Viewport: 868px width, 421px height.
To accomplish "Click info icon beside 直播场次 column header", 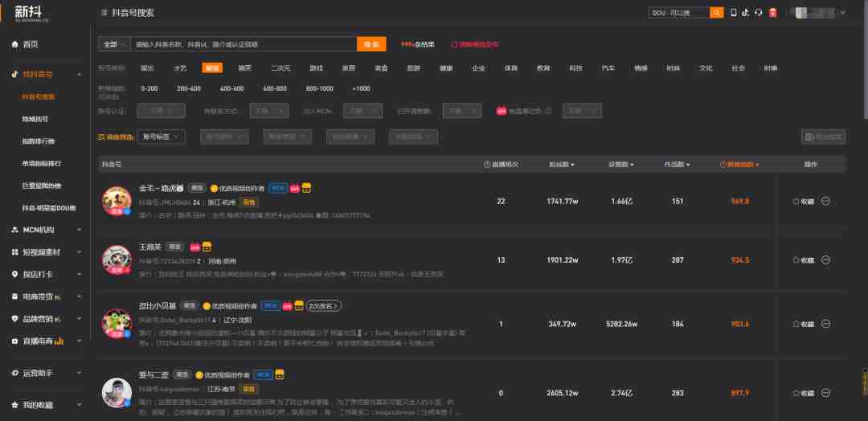I will (x=487, y=165).
